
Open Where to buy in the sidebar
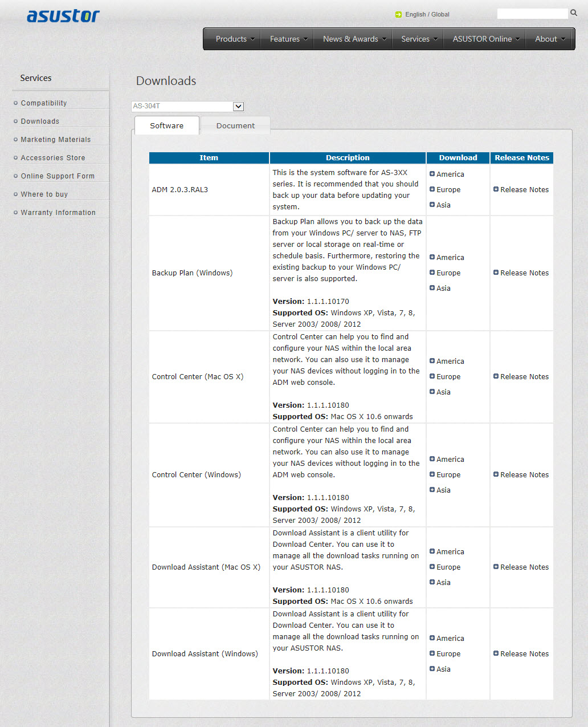point(44,194)
